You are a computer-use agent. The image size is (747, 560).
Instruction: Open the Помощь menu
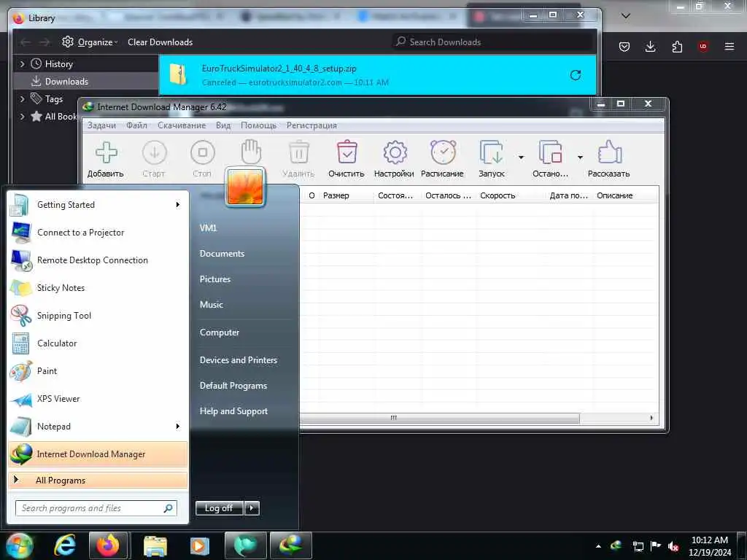[x=258, y=125]
